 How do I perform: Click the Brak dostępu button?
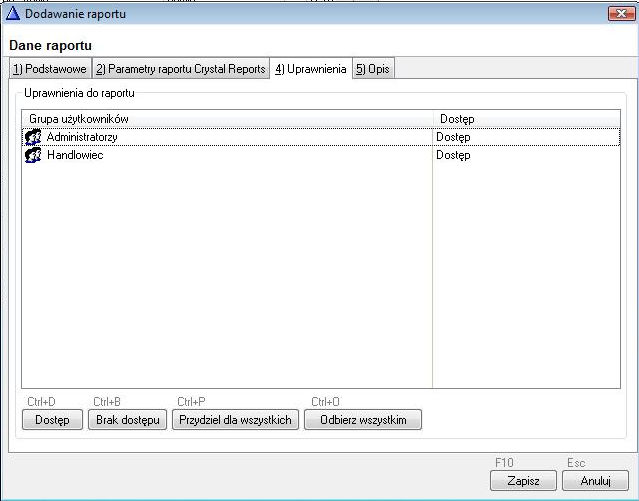point(128,420)
